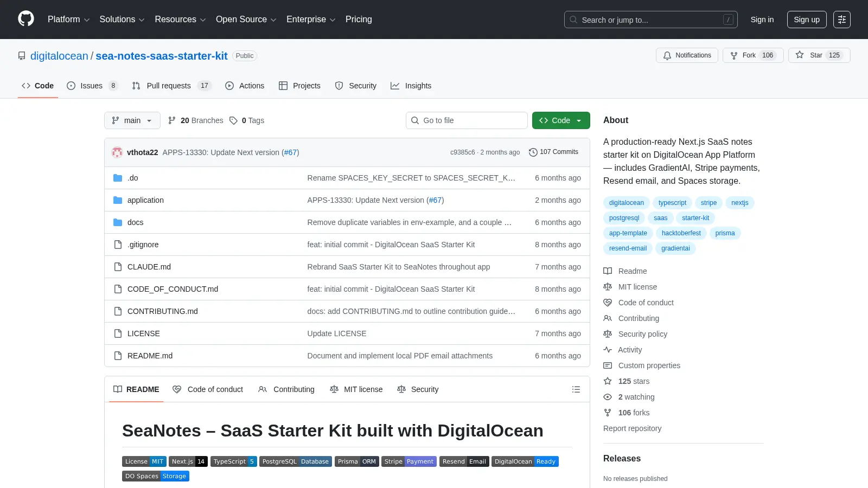The width and height of the screenshot is (868, 488).
Task: View 107 Commits history
Action: [553, 152]
